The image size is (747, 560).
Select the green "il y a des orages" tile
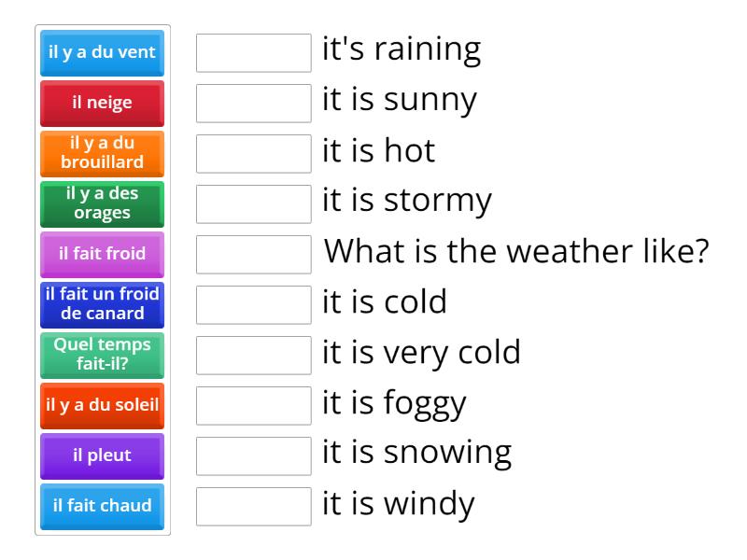[101, 203]
